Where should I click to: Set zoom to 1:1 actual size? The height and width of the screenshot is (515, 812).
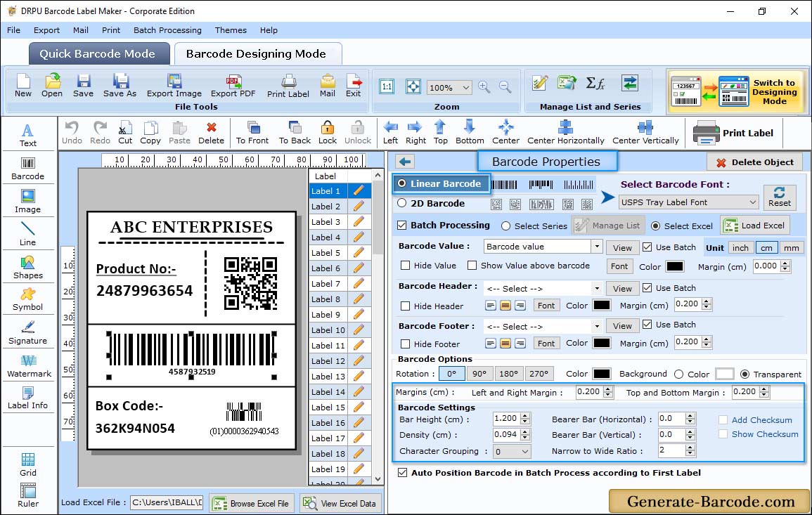[387, 87]
